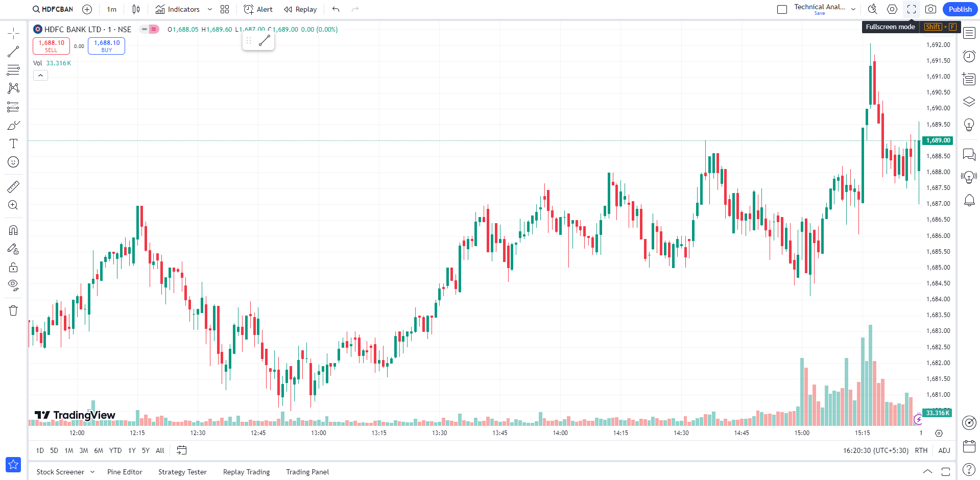Expand the Technical Anal... layout dropdown
The height and width of the screenshot is (480, 980).
click(853, 9)
